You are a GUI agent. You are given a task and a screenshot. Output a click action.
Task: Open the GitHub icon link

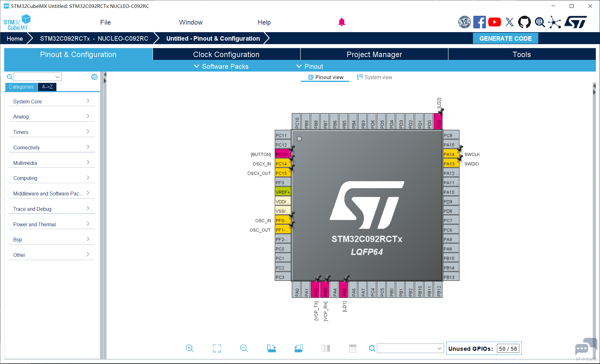(524, 22)
